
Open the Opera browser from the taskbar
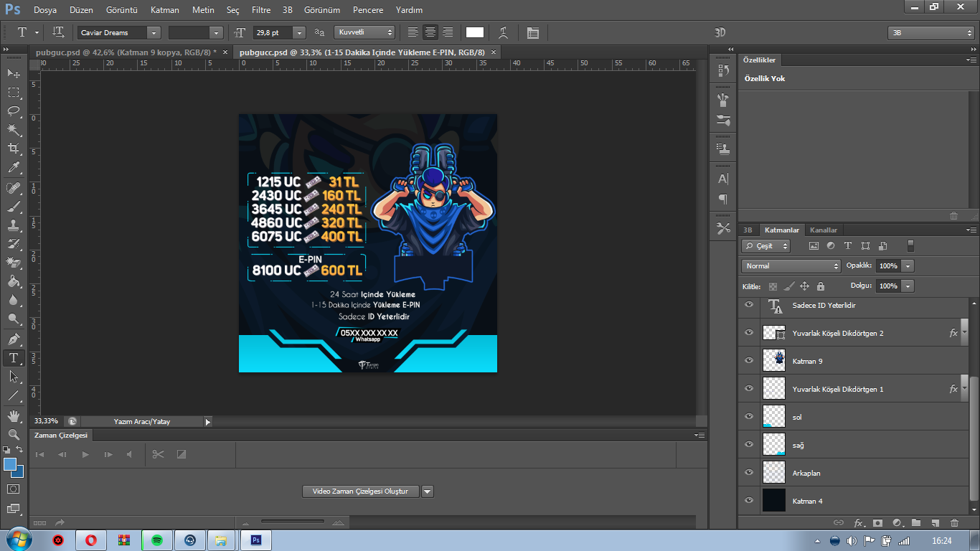pos(91,540)
